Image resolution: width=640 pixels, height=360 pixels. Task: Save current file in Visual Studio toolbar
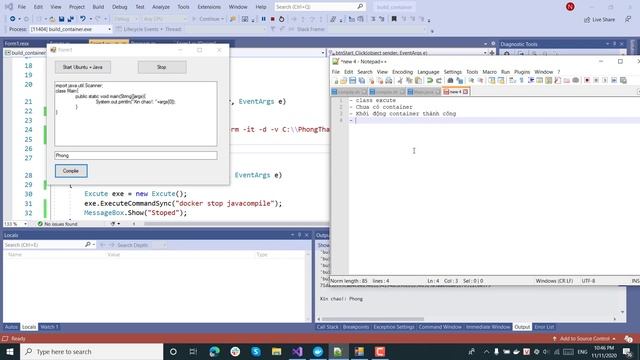pos(62,19)
